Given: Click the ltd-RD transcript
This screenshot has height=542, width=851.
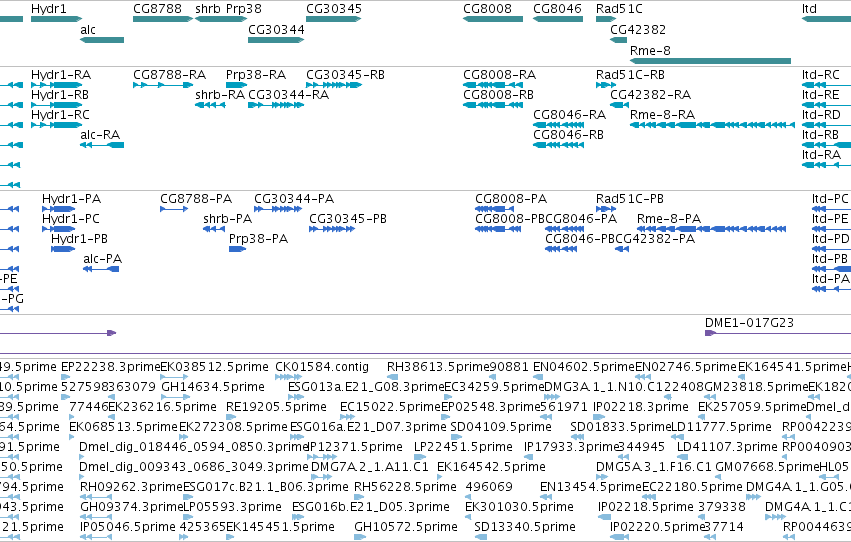Looking at the screenshot, I should click(826, 125).
